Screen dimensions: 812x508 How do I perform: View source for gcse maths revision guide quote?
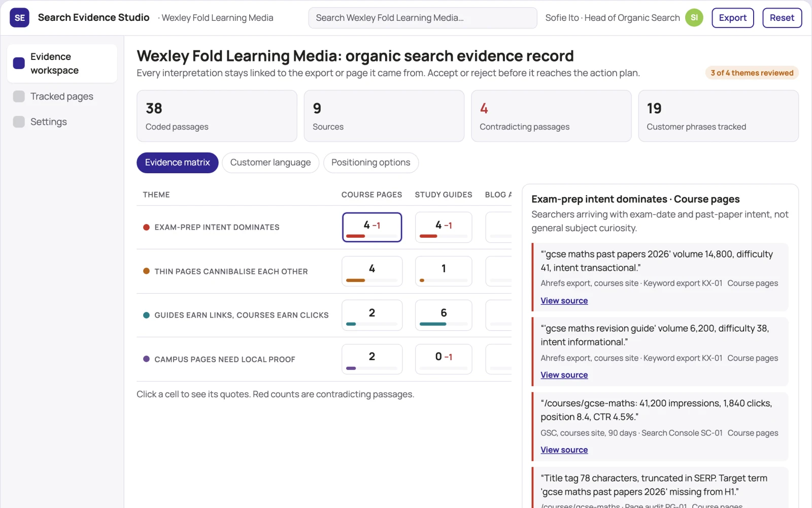(564, 375)
